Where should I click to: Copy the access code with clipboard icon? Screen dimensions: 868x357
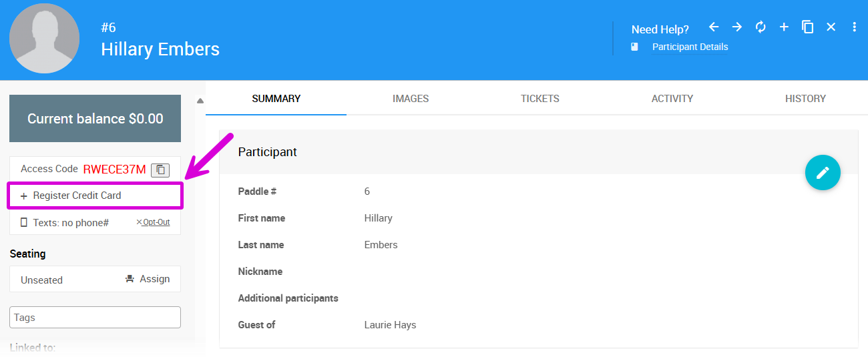point(160,169)
